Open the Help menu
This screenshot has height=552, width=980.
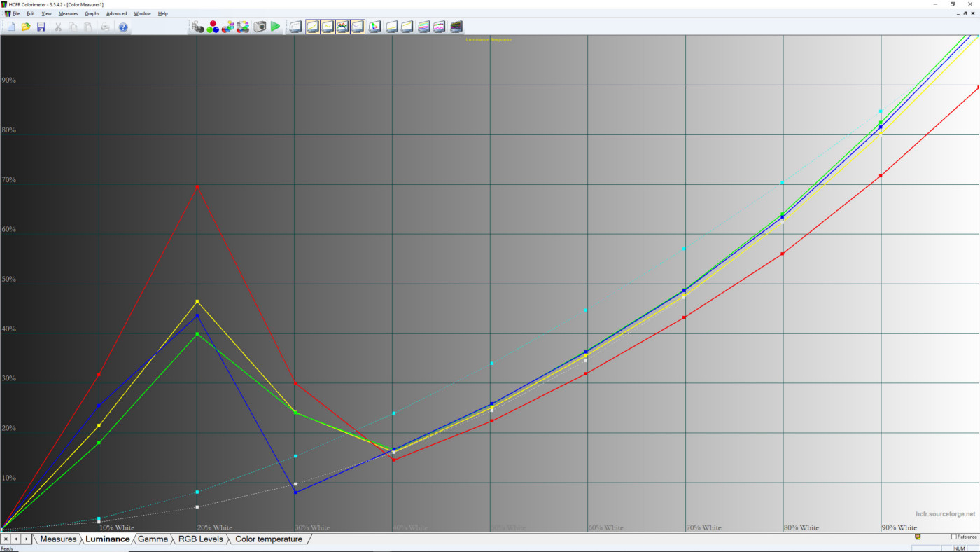(x=163, y=13)
